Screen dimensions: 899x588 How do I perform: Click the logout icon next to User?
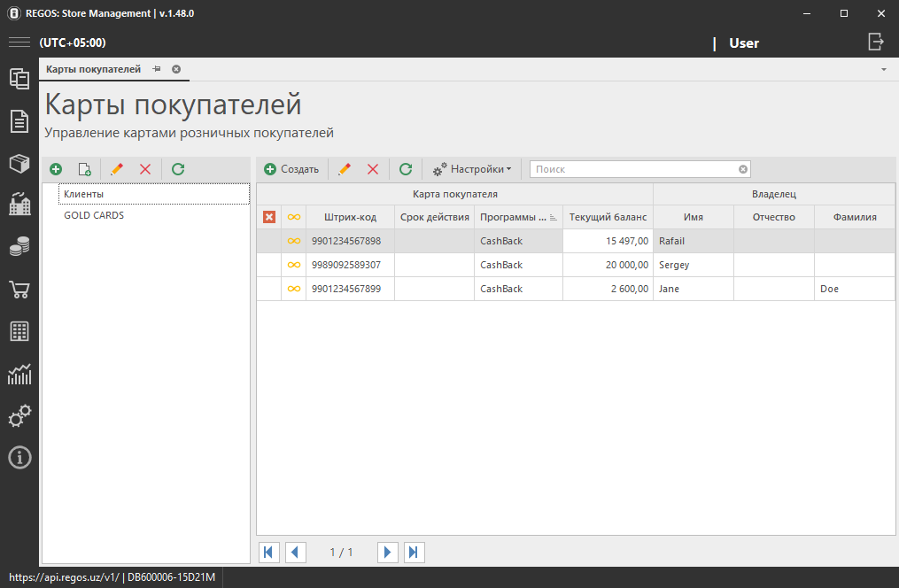875,42
